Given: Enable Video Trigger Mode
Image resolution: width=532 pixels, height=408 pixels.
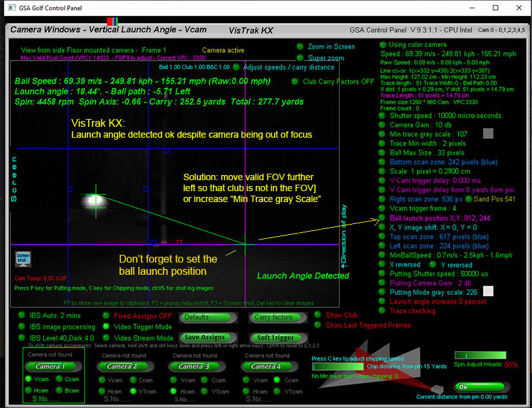Looking at the screenshot, I should [106, 326].
